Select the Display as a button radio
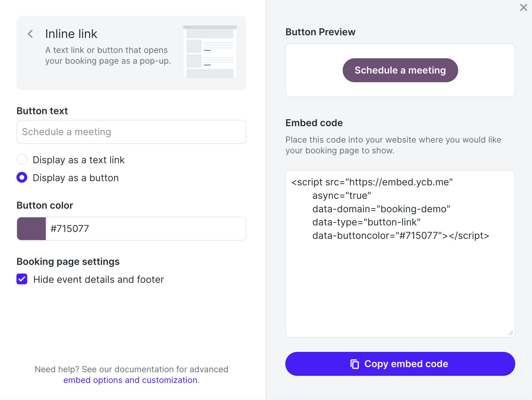Image resolution: width=532 pixels, height=400 pixels. click(22, 178)
